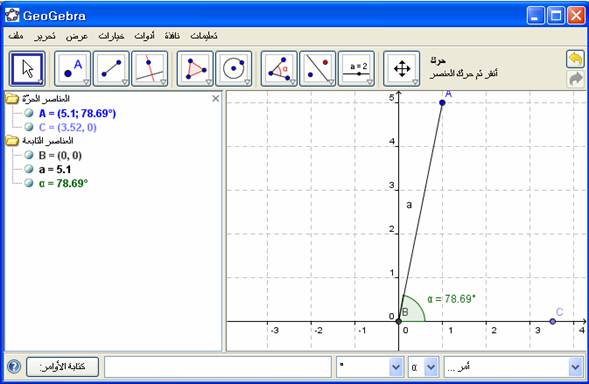Screen dimensions: 589x384
Task: Toggle visibility of angle α = 78.69°
Action: 29,183
